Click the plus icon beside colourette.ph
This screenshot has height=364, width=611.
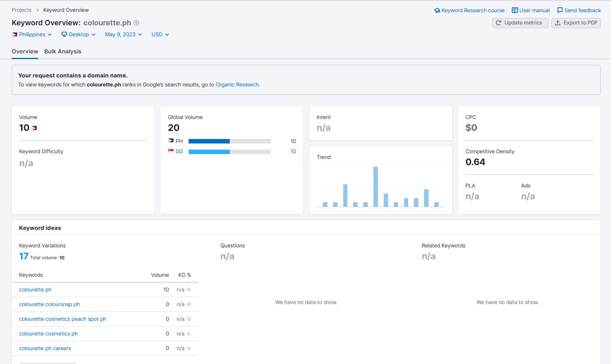point(136,23)
